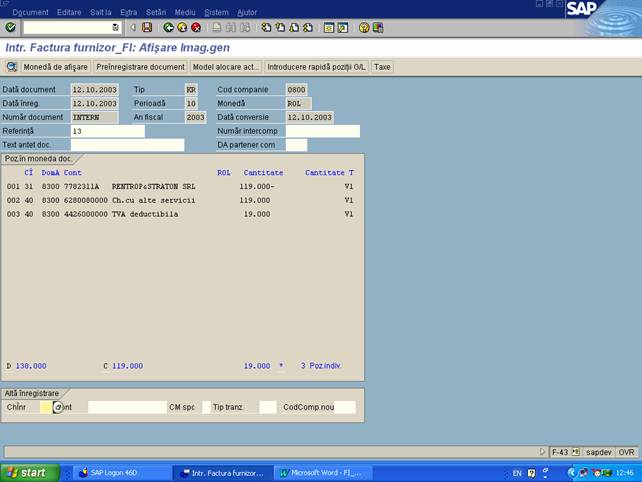Open the Sistem menu
The height and width of the screenshot is (482, 642).
tap(216, 12)
